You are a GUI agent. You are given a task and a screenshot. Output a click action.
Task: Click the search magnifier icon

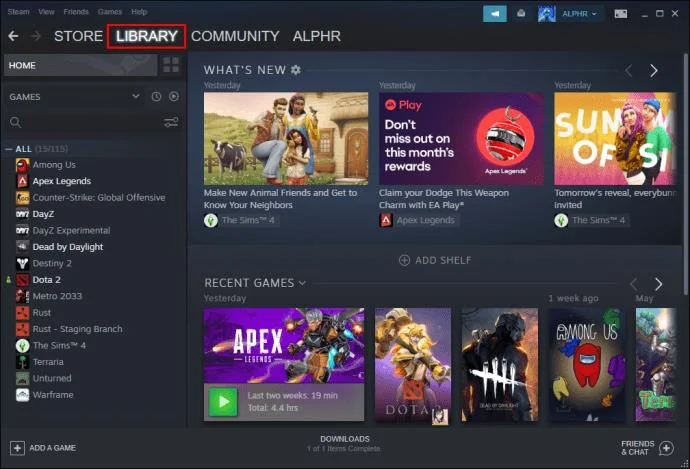click(x=15, y=122)
